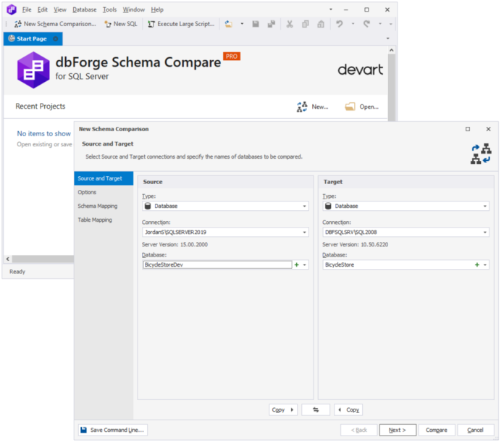Click the Next button
Viewport: 504px width, 445px height.
point(398,430)
